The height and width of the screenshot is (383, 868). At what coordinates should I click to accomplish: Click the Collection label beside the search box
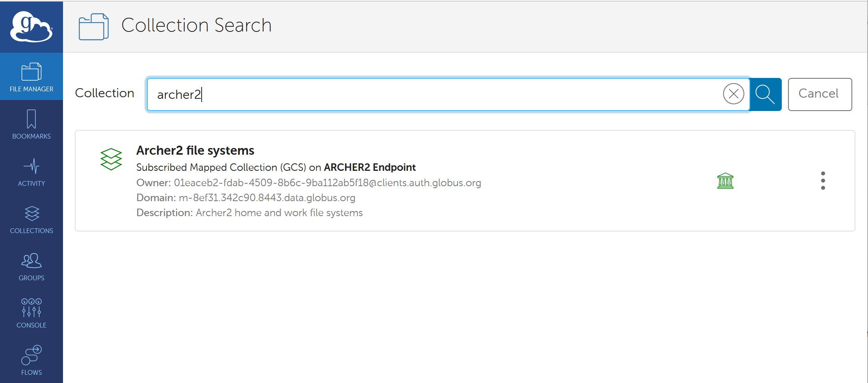pos(104,93)
